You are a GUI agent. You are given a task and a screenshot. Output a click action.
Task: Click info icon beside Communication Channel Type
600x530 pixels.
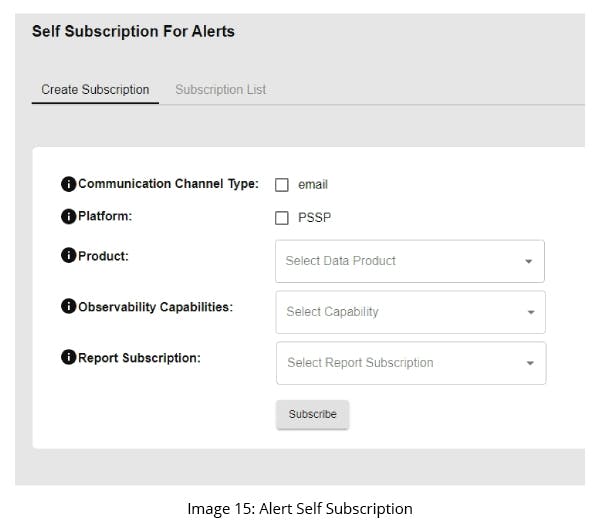[x=69, y=184]
